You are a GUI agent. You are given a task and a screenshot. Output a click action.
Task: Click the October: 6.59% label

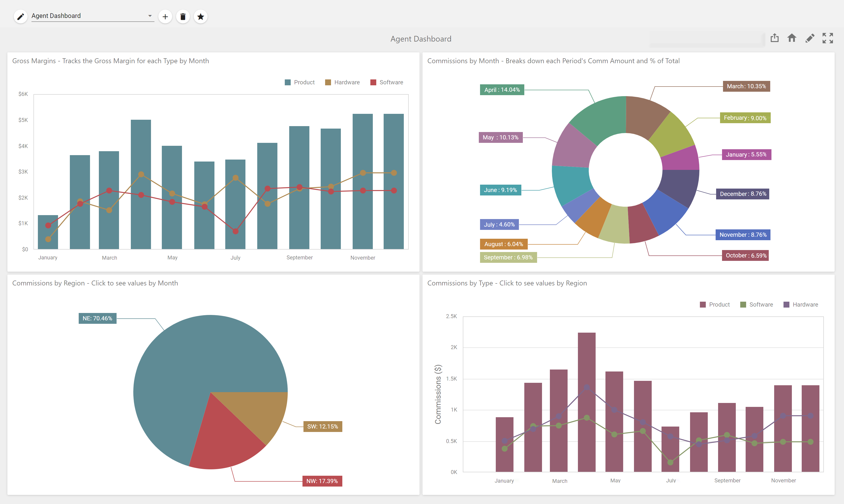click(x=746, y=255)
